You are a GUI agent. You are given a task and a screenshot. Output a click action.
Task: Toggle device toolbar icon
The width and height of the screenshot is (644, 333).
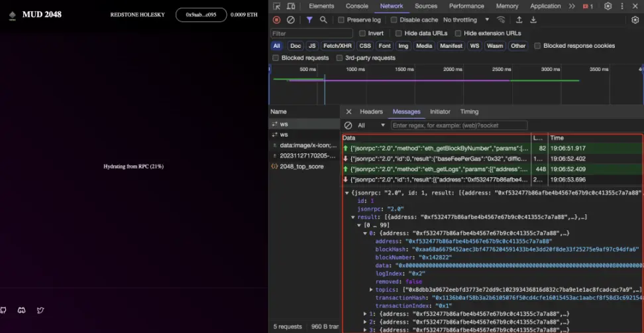pos(292,6)
